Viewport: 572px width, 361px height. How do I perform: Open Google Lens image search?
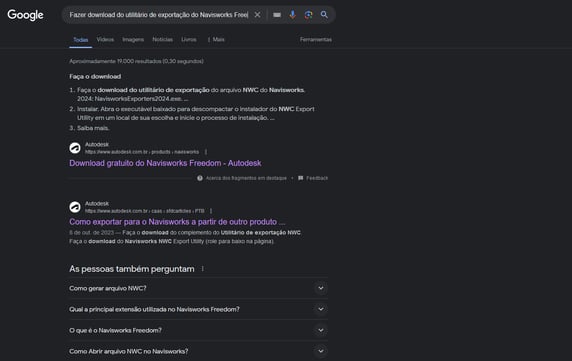[x=308, y=15]
